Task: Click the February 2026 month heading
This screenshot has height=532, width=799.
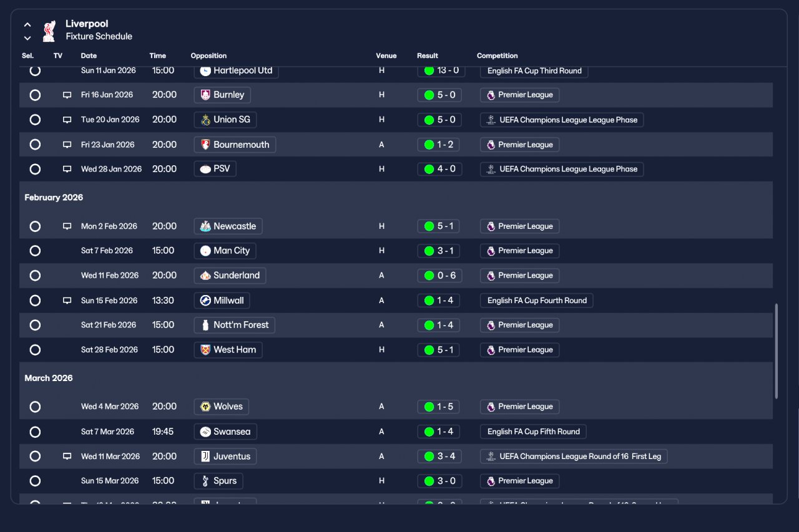Action: (54, 198)
